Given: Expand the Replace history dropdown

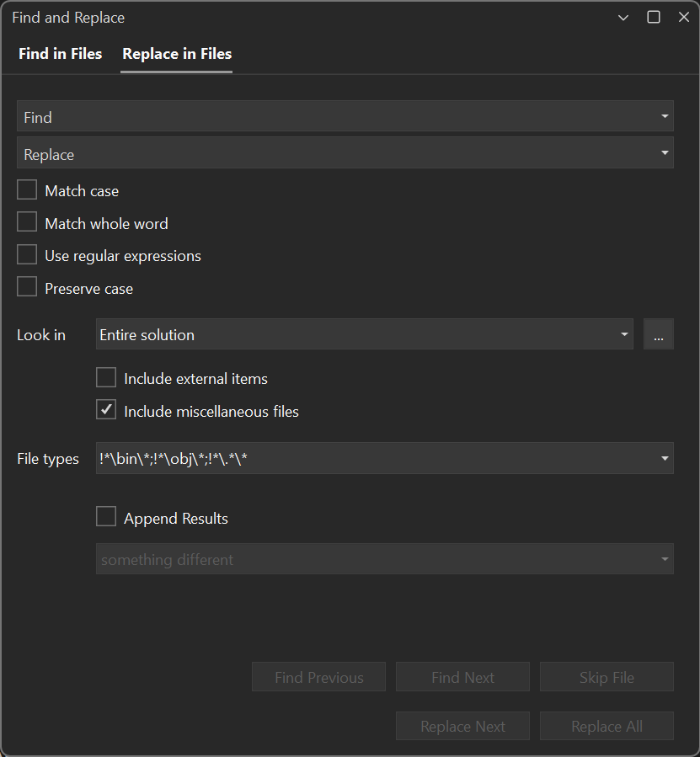Looking at the screenshot, I should tap(665, 152).
